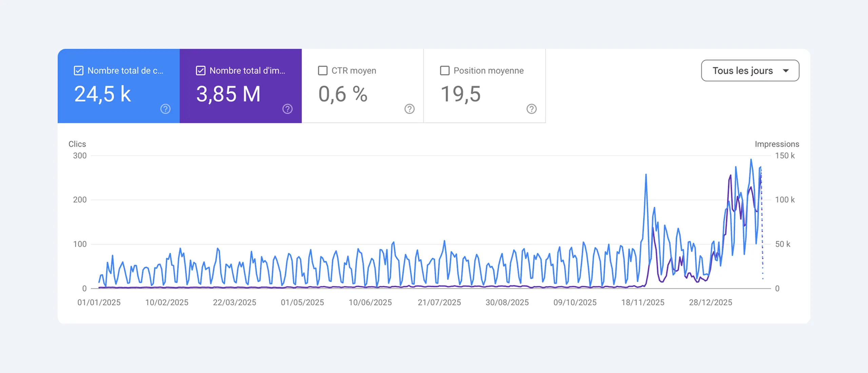Open help icon for Position moyenne
Screen dimensions: 868x373
[531, 109]
